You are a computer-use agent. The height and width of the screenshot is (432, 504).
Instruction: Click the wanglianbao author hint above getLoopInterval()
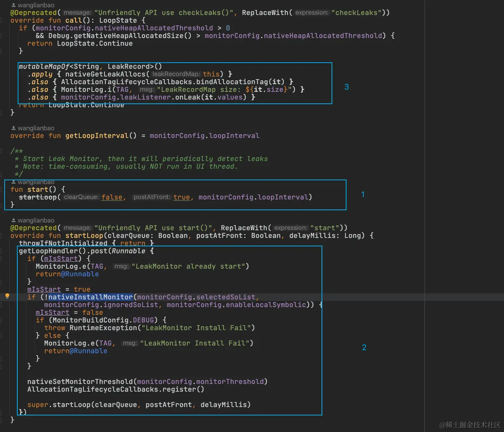[33, 128]
